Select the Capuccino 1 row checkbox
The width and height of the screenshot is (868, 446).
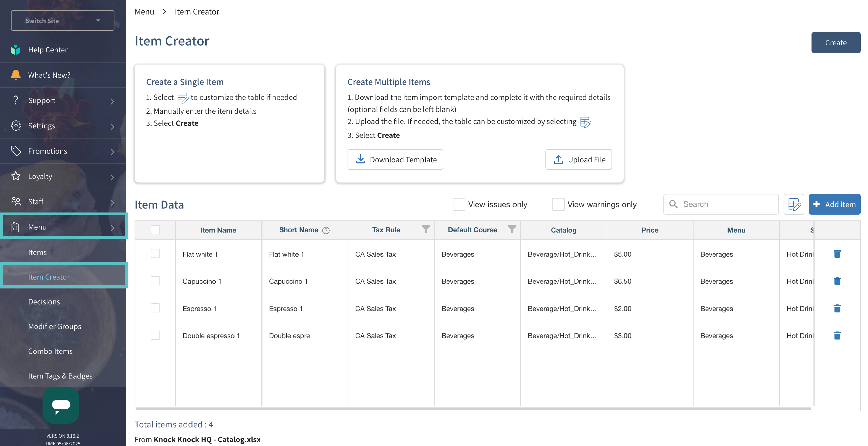(x=155, y=281)
